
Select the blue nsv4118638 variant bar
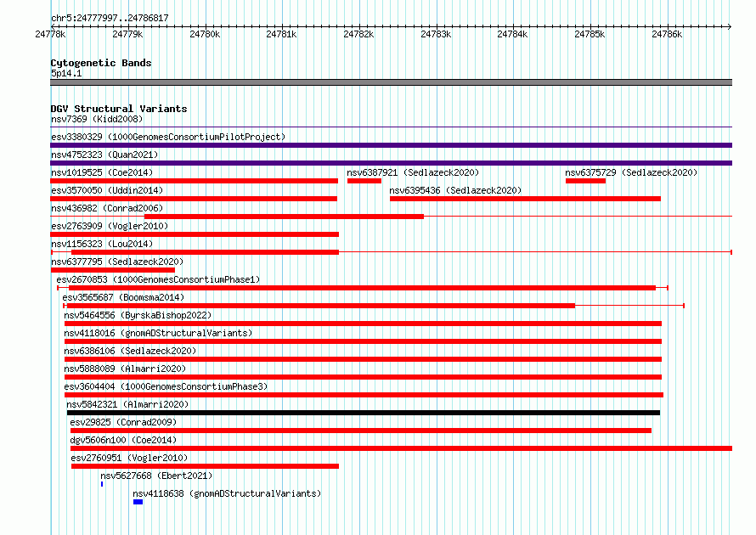tap(138, 502)
